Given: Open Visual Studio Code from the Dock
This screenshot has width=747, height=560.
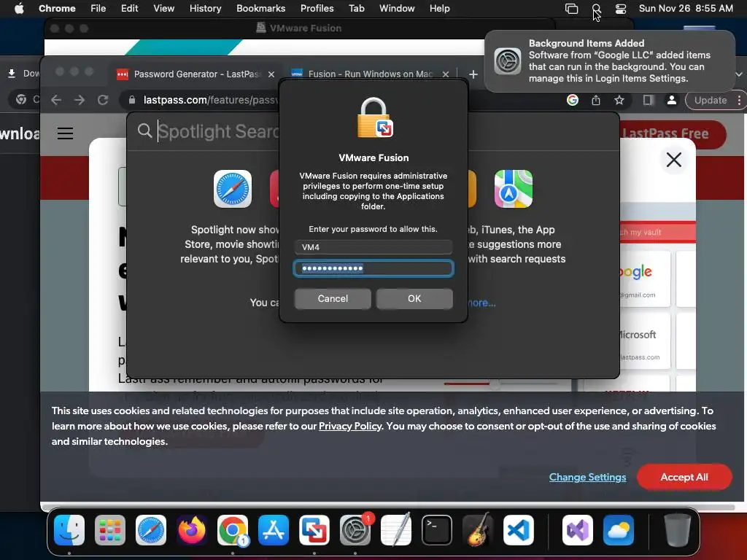Looking at the screenshot, I should click(x=519, y=530).
